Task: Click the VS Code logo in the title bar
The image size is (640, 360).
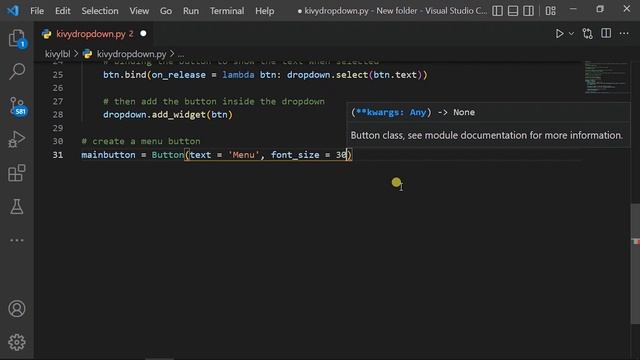Action: pos(13,10)
